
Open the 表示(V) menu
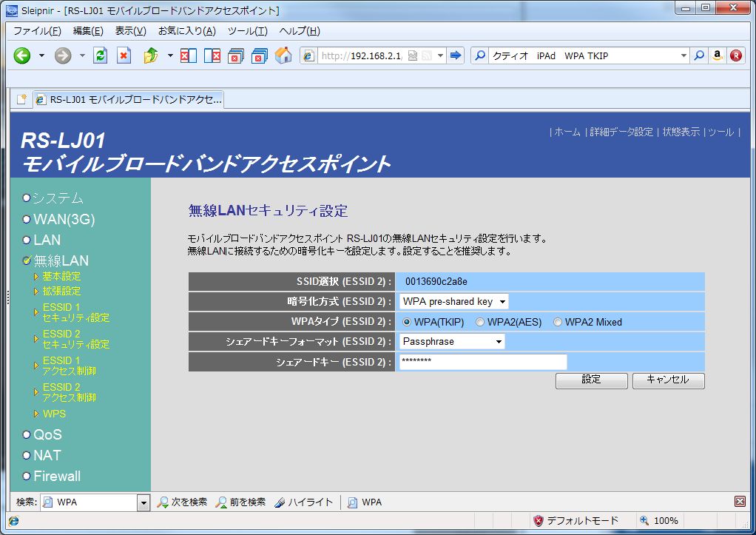point(130,31)
